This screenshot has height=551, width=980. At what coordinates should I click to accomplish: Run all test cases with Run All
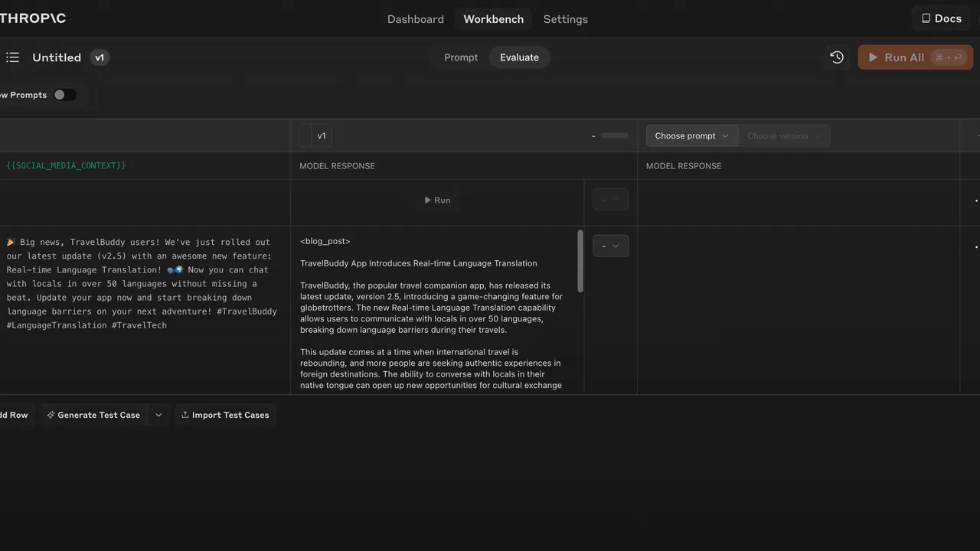[915, 57]
